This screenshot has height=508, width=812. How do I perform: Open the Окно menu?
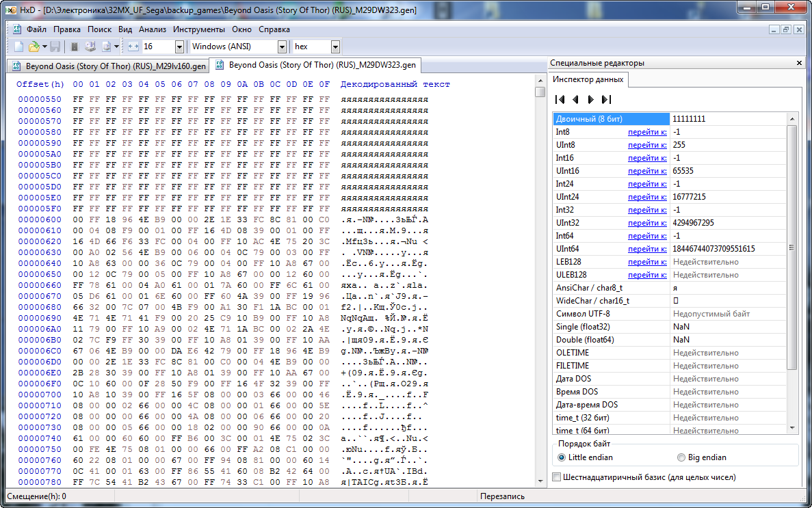pos(241,29)
